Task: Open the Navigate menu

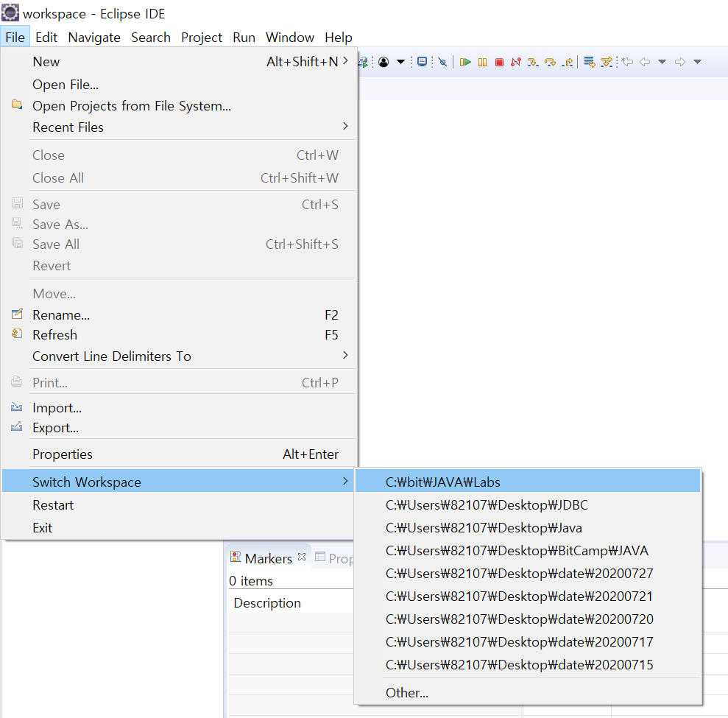Action: click(94, 37)
